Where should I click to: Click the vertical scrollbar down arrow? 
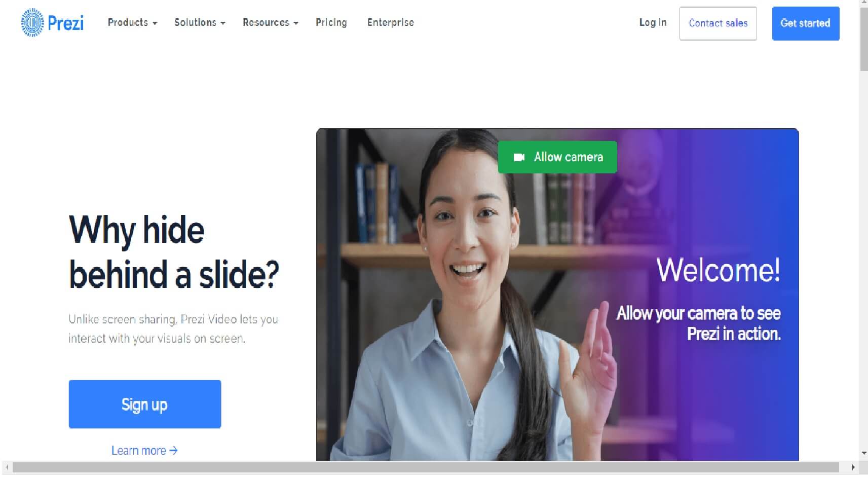point(863,453)
